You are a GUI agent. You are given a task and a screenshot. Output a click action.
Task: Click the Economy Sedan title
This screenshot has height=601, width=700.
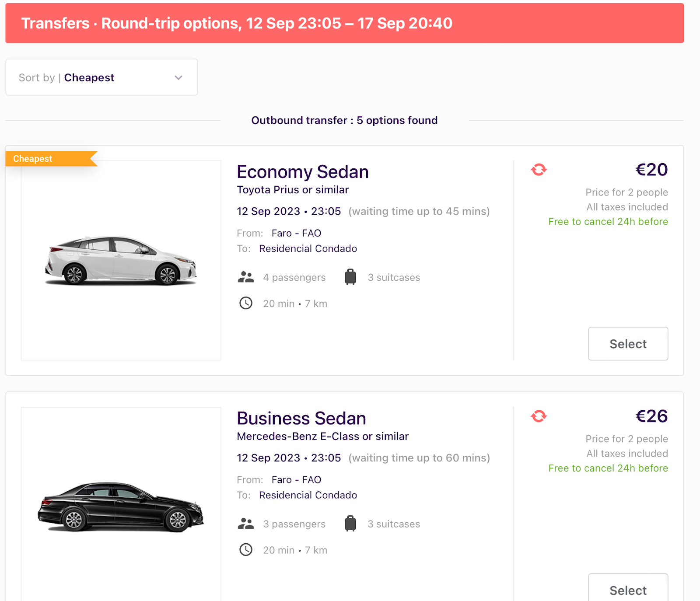[x=303, y=172]
